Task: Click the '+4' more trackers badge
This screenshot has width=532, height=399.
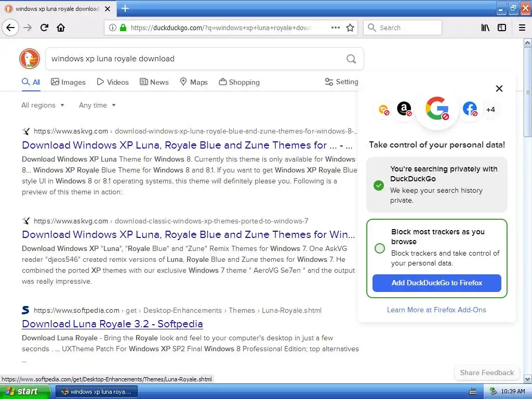Action: point(490,110)
